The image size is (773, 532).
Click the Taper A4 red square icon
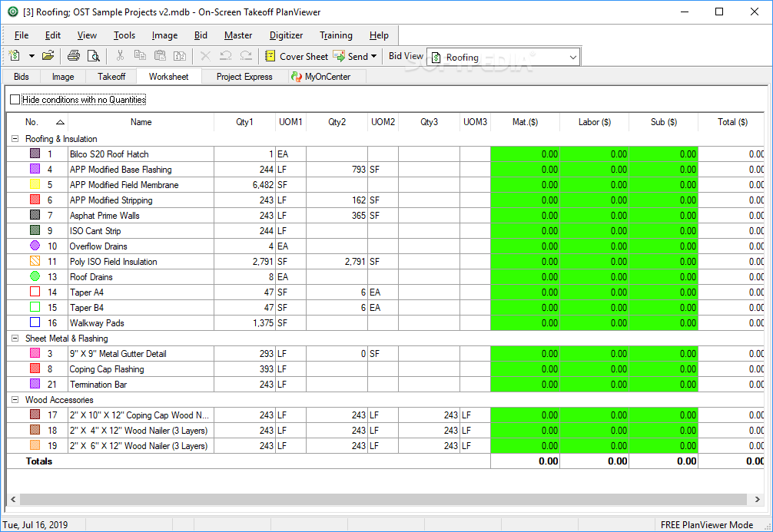tap(35, 292)
